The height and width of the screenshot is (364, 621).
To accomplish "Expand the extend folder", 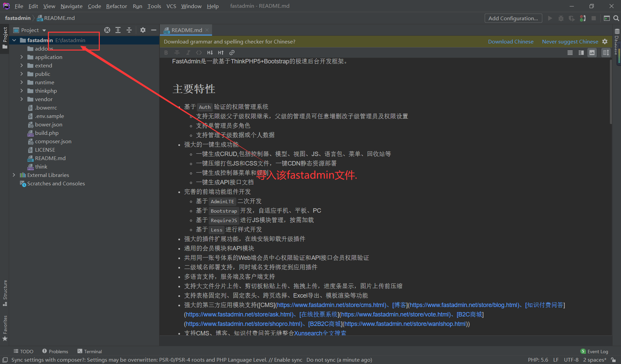I will [x=22, y=65].
